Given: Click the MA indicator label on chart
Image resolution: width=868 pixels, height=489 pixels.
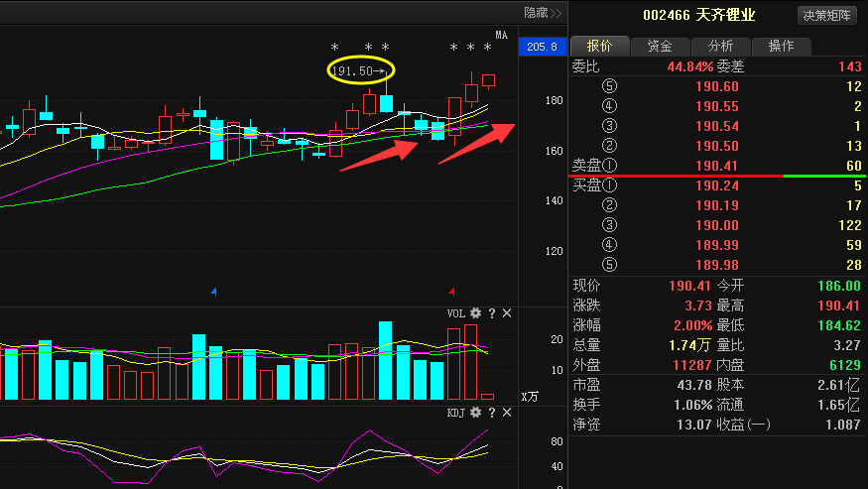Looking at the screenshot, I should click(x=501, y=36).
